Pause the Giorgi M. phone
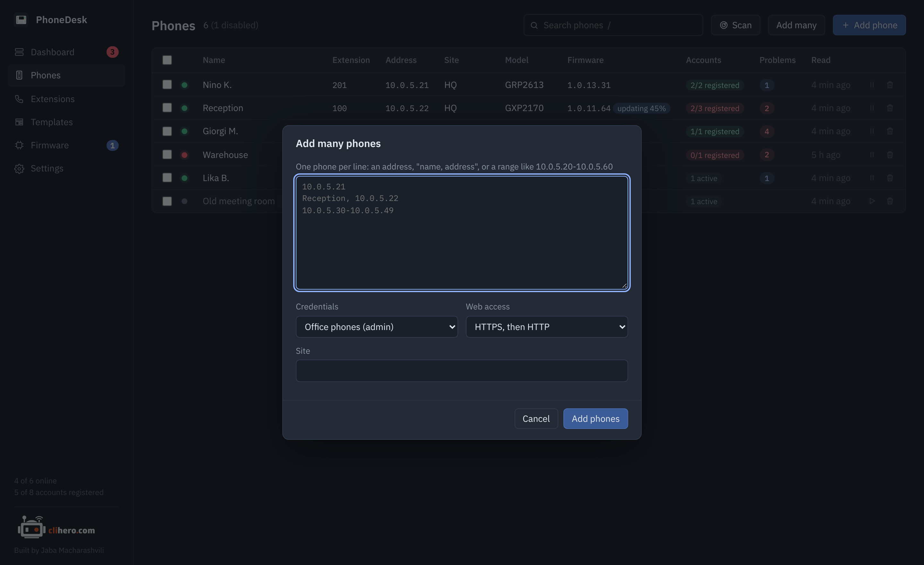This screenshot has width=924, height=565. pyautogui.click(x=872, y=131)
